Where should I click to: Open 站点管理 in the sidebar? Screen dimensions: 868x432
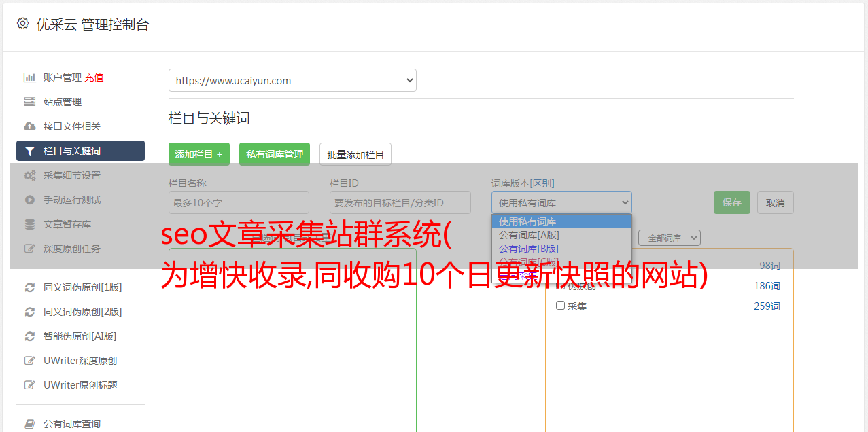pyautogui.click(x=63, y=102)
